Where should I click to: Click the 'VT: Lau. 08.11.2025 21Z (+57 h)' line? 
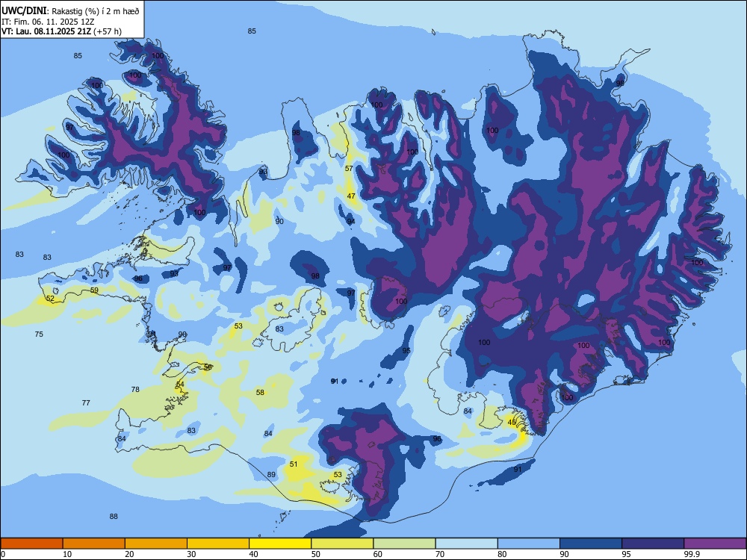click(x=61, y=31)
